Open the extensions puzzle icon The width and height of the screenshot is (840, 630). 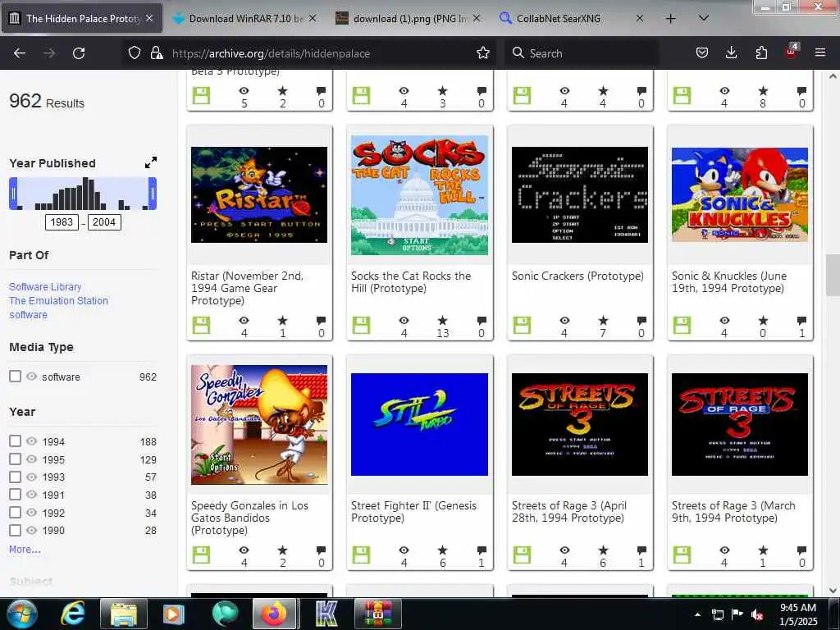click(x=761, y=52)
